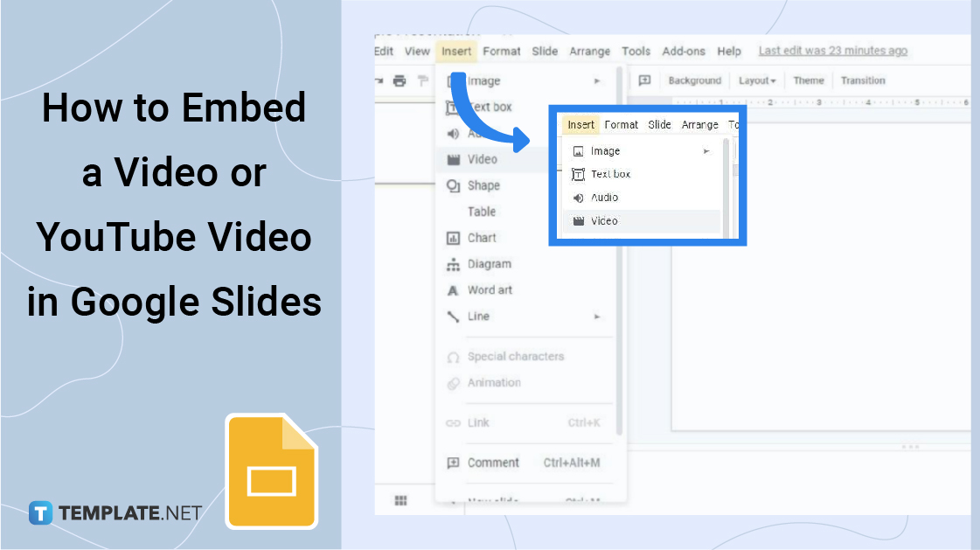Click the Animation icon in Insert menu
Viewport: 980px width, 550px height.
click(x=453, y=383)
